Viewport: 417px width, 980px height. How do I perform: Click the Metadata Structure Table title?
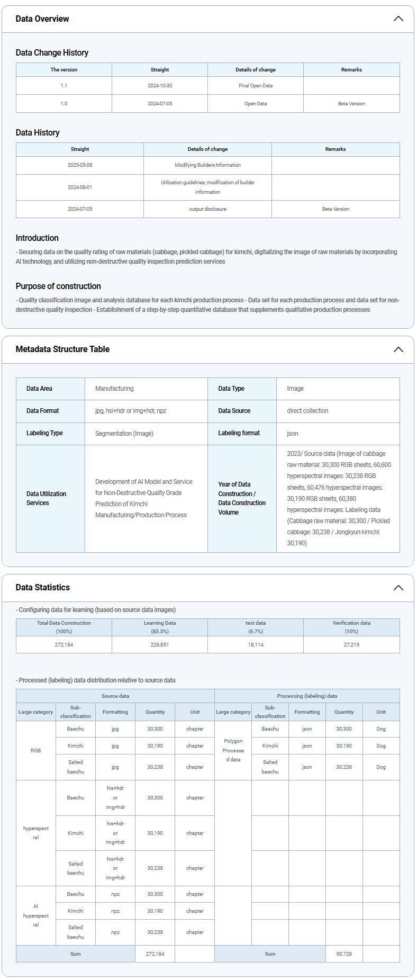62,349
